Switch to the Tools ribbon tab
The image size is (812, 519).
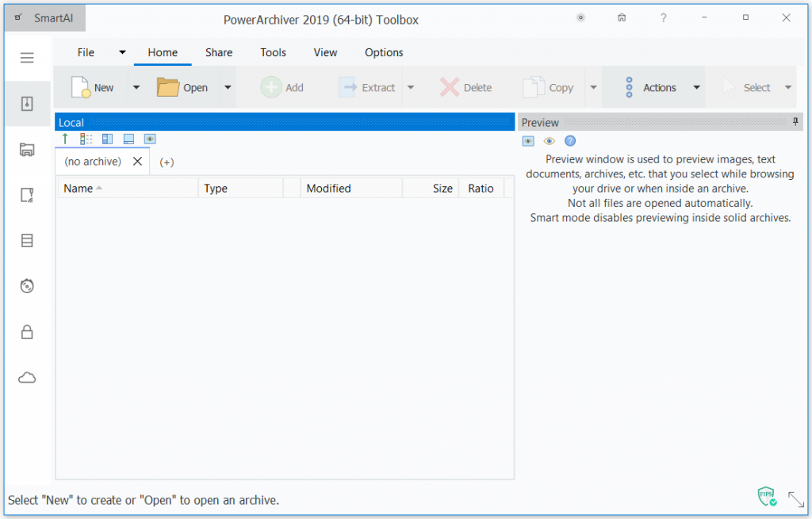pyautogui.click(x=273, y=52)
